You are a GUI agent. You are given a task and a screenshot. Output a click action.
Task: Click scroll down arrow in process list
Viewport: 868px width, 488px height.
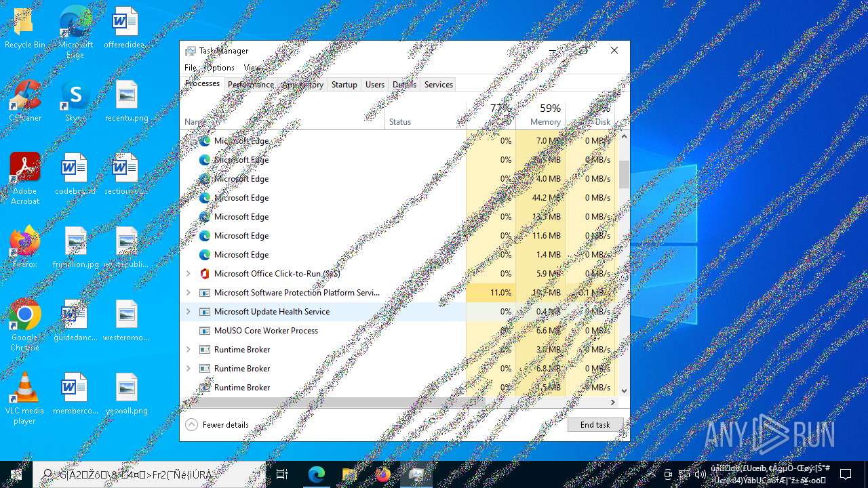pos(625,390)
